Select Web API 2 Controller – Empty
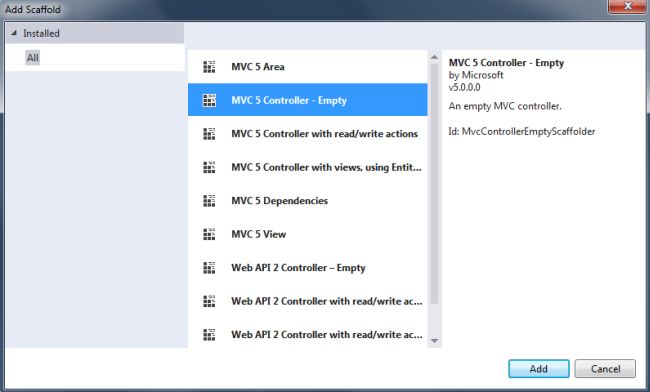This screenshot has width=650, height=392. [x=308, y=268]
